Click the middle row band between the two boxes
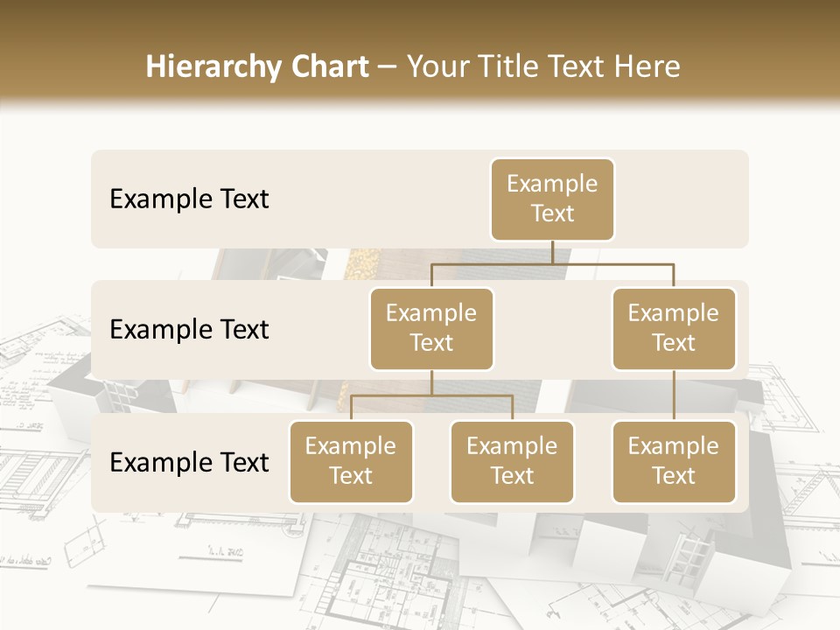The width and height of the screenshot is (840, 630). click(x=552, y=329)
